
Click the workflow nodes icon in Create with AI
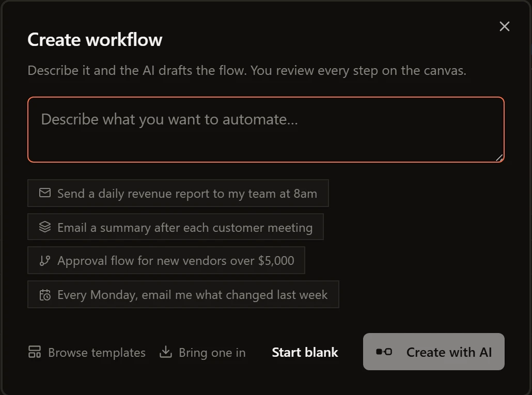(384, 352)
